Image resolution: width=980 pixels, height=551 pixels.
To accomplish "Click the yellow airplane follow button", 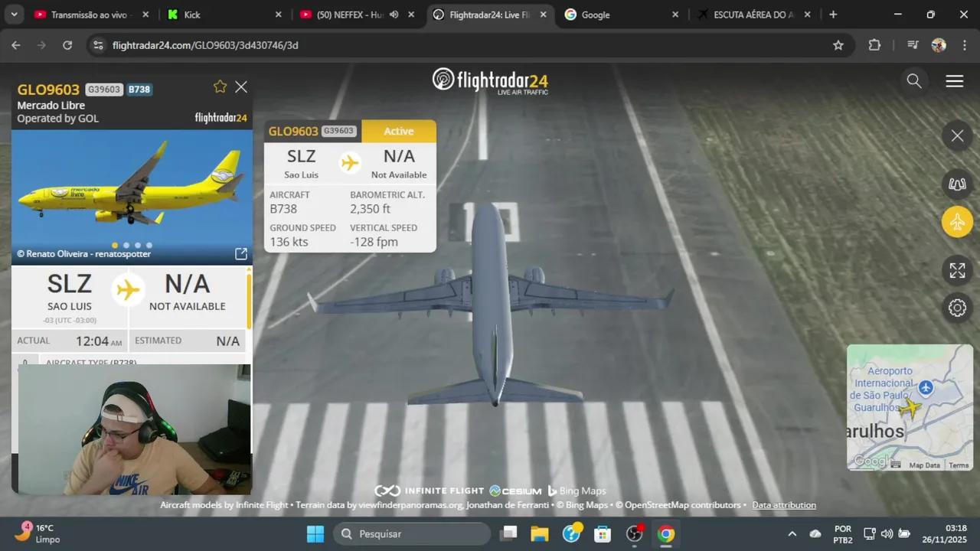I will click(957, 223).
